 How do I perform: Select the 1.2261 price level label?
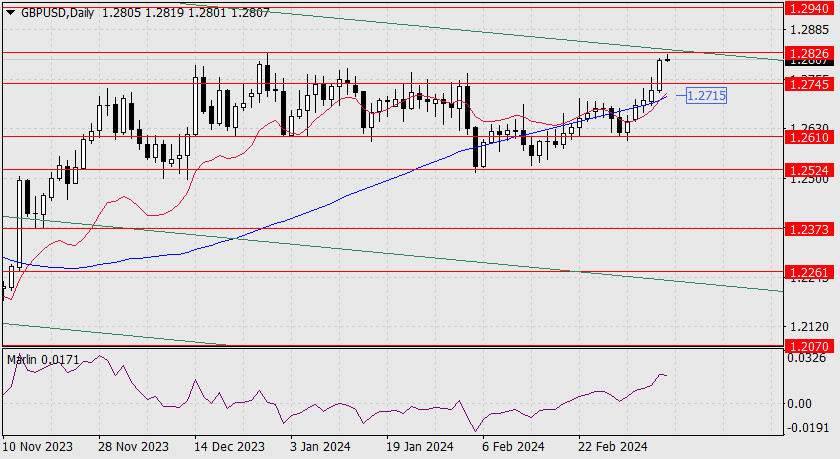[x=809, y=273]
